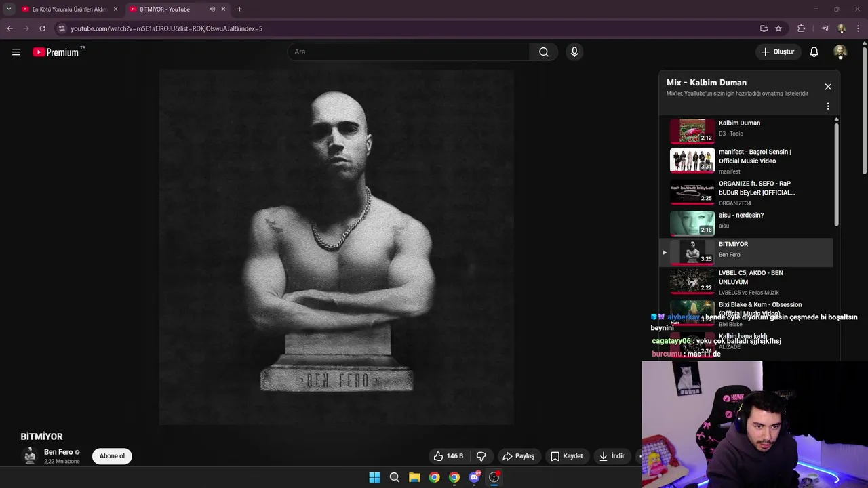Click the BİTMİYOR video title

(41, 436)
